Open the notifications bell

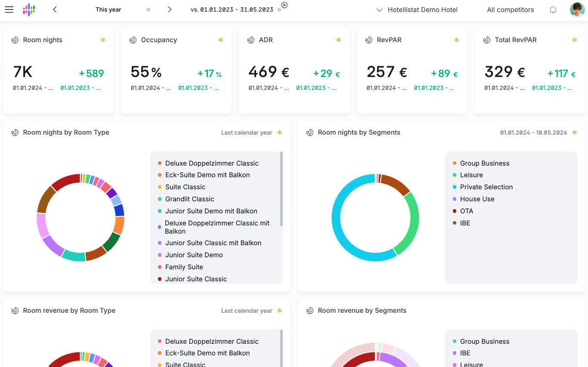click(553, 9)
